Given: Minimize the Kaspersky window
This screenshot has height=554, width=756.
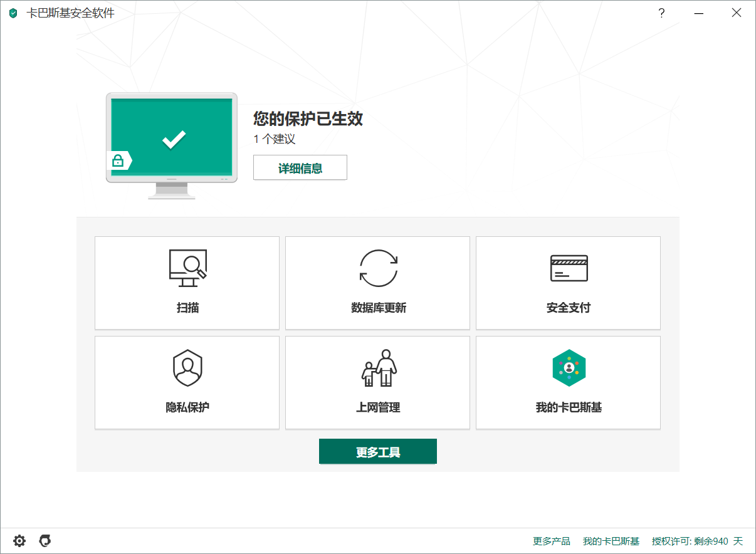Looking at the screenshot, I should click(x=699, y=13).
